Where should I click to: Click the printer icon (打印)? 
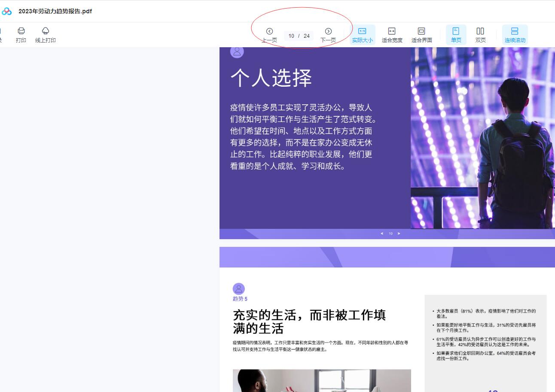[x=21, y=31]
